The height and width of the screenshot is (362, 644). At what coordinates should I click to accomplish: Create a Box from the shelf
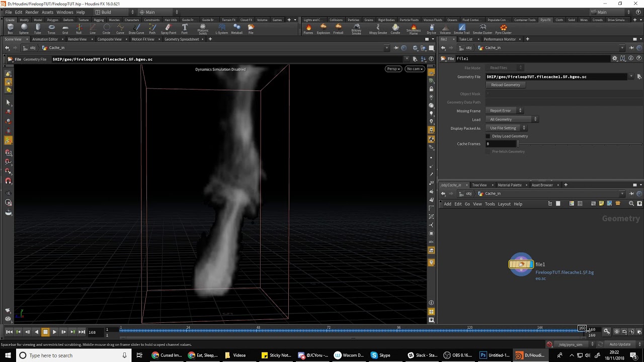point(10,29)
